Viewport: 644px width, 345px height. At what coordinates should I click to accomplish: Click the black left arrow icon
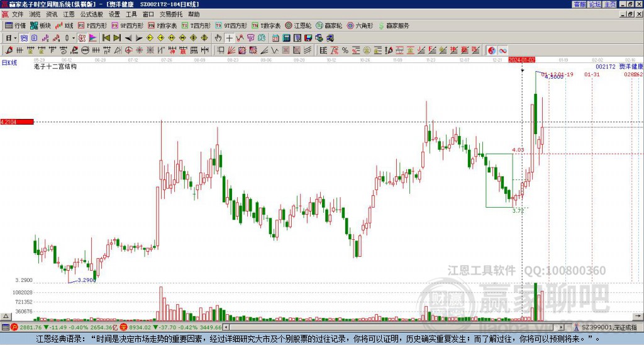coord(128,38)
